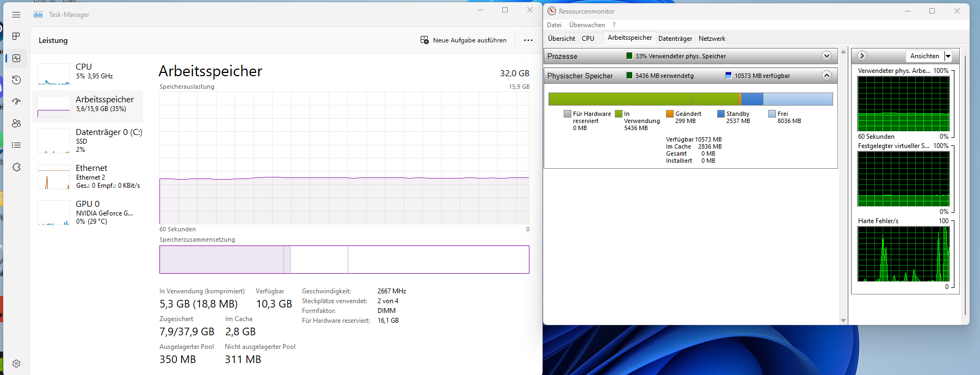Image resolution: width=980 pixels, height=375 pixels.
Task: Open the three-dots more options menu
Action: pos(528,40)
